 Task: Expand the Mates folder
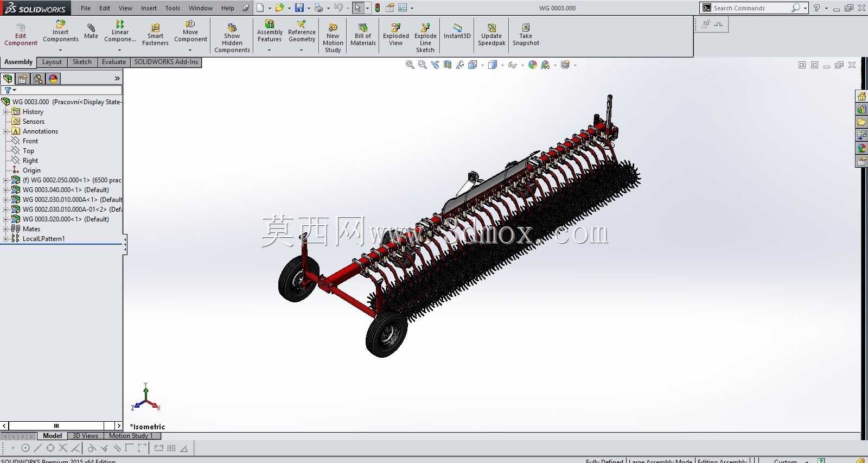[x=6, y=229]
